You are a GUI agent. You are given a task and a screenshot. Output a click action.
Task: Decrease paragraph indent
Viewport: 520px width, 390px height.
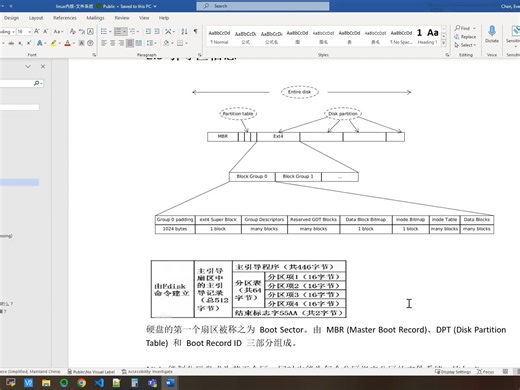148,31
